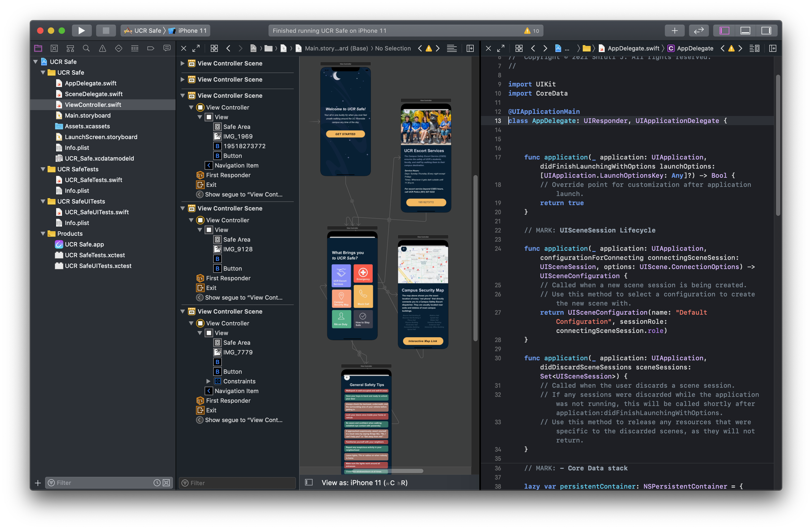Click the Stop button in toolbar

click(106, 31)
